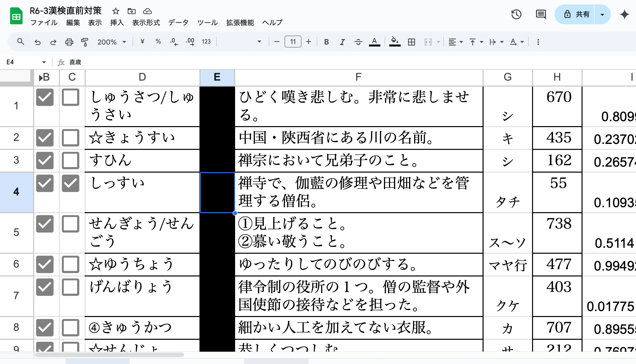Open the name box dropdown for E4
This screenshot has width=636, height=364.
[44, 62]
